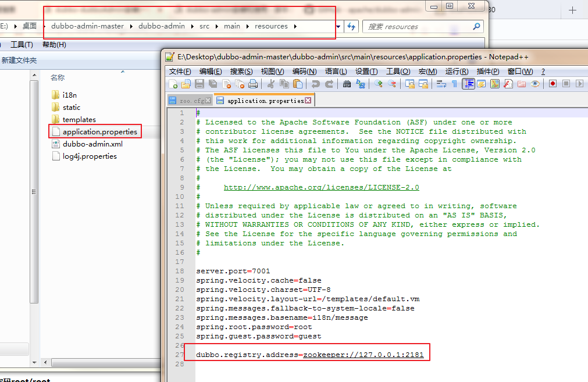Click the Start recording macro red dot
This screenshot has width=588, height=382.
553,84
